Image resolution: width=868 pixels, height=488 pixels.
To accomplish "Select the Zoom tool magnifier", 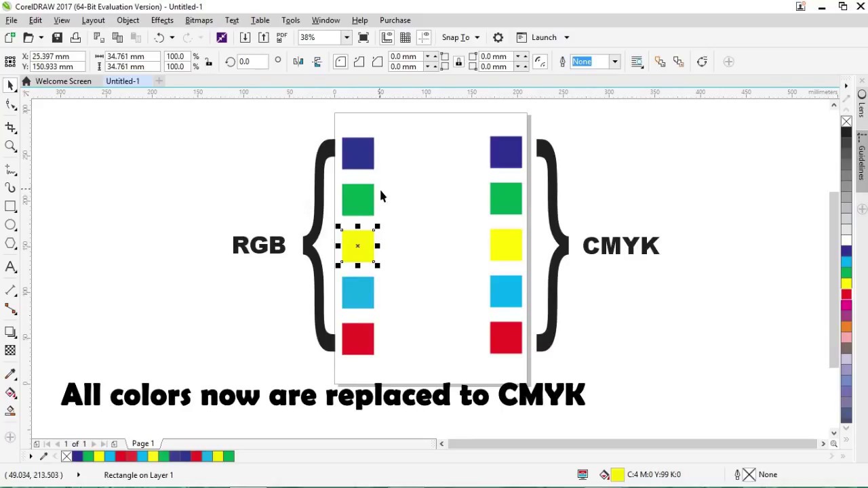I will (10, 146).
